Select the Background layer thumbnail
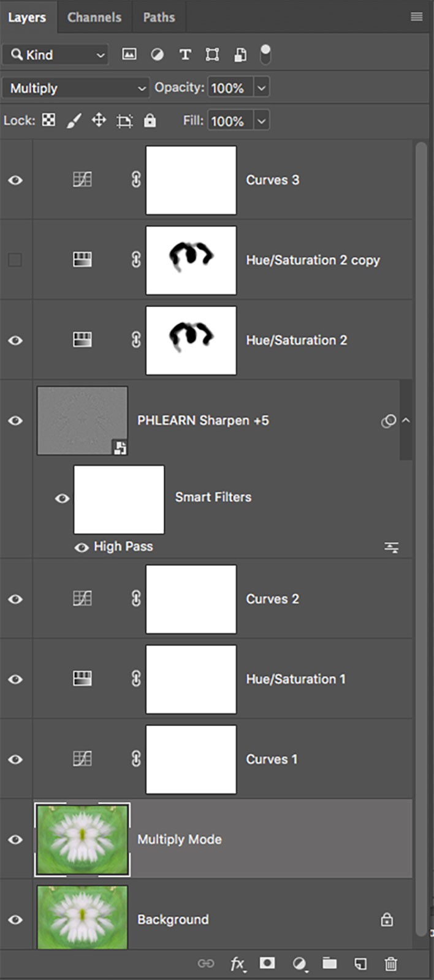The height and width of the screenshot is (980, 434). [x=82, y=918]
